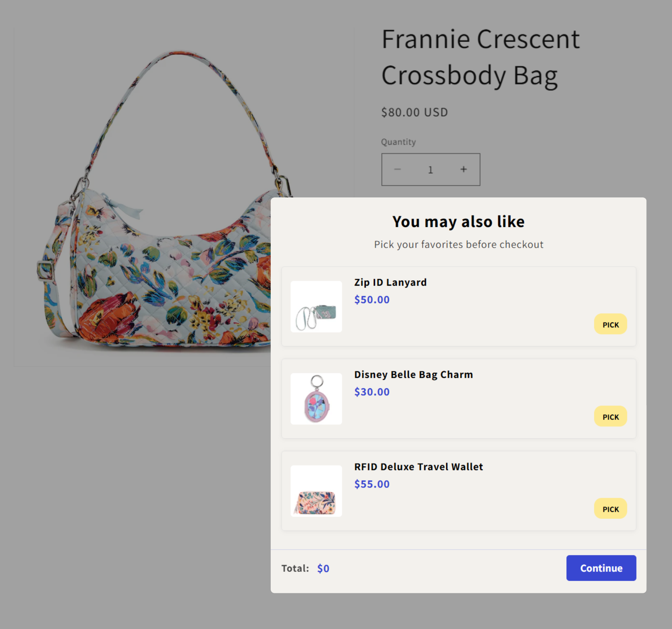Decrease quantity with the minus icon
The height and width of the screenshot is (629, 672).
[x=397, y=169]
